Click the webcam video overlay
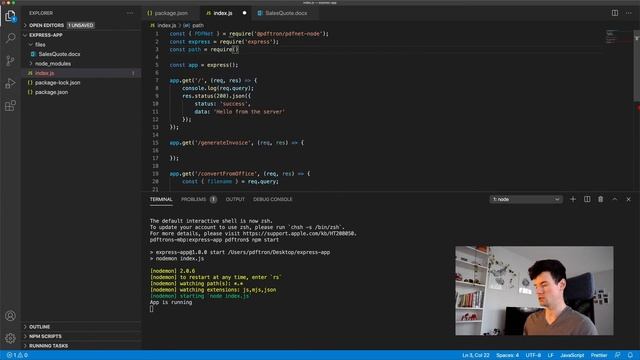 pos(534,291)
